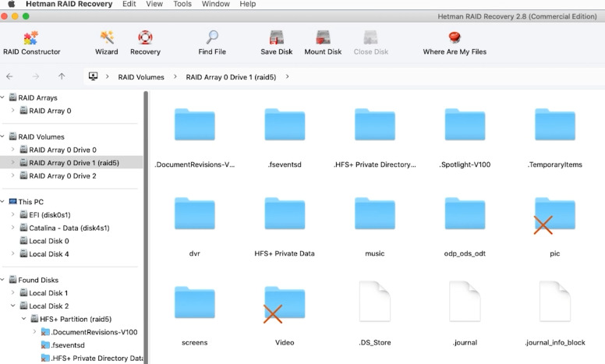Select the .journal file
The image size is (605, 364).
[465, 302]
